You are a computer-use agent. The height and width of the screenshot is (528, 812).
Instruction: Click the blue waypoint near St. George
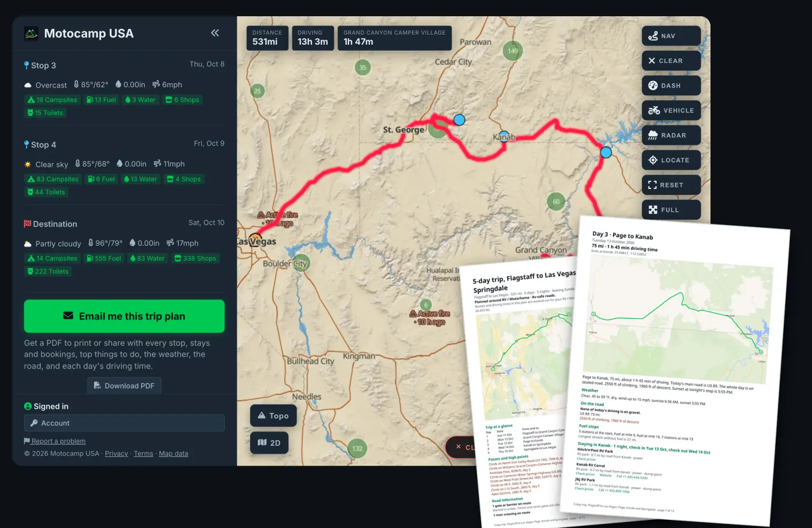(459, 120)
